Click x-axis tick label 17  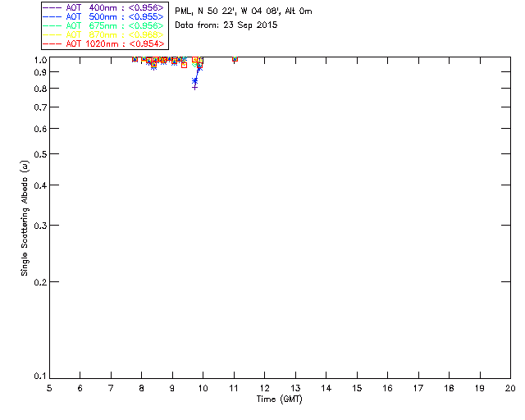(x=418, y=388)
